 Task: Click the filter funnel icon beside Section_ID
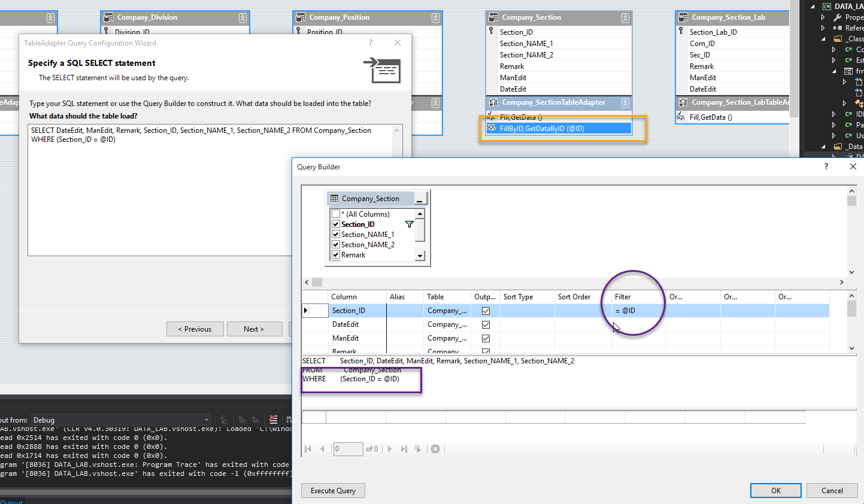coord(410,224)
